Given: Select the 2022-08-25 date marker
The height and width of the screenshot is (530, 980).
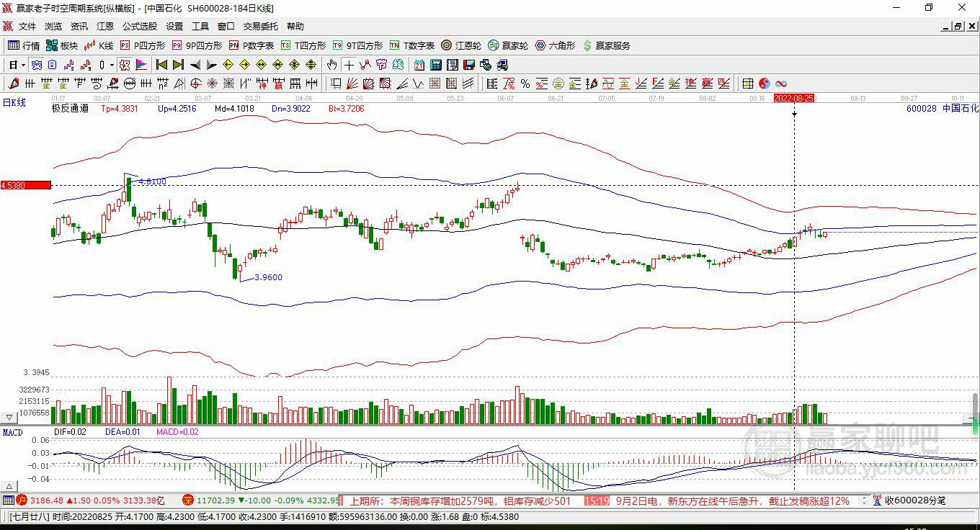Looking at the screenshot, I should (x=794, y=98).
